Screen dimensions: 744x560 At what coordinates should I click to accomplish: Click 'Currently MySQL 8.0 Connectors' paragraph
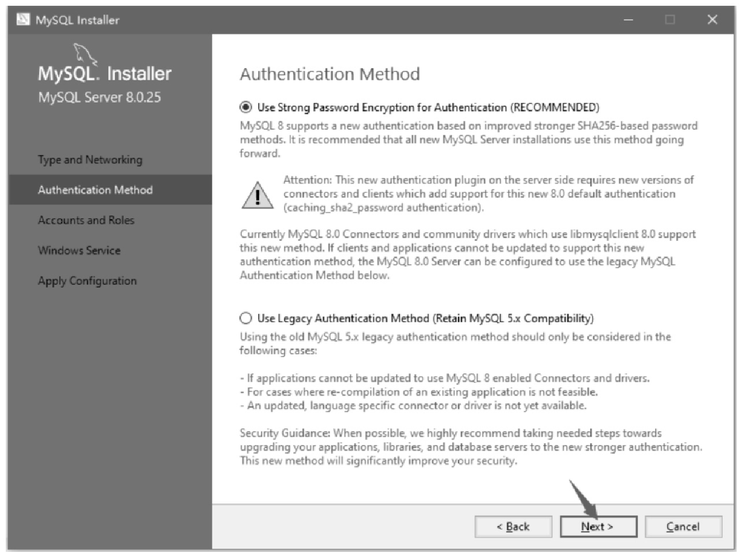point(468,255)
